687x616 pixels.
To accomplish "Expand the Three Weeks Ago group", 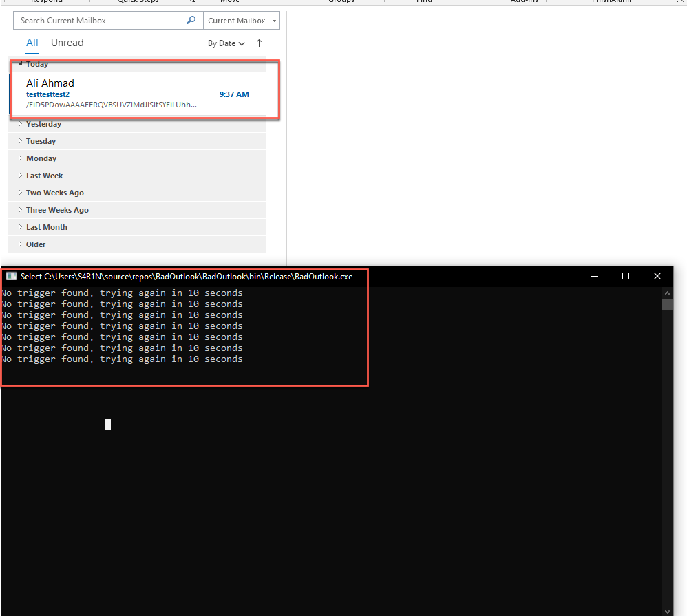I will click(x=21, y=210).
